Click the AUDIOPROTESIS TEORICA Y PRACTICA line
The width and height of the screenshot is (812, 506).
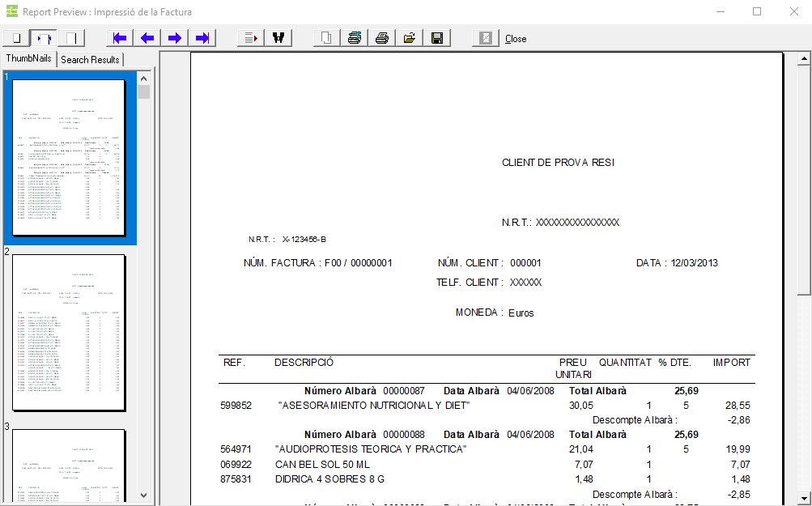click(371, 449)
